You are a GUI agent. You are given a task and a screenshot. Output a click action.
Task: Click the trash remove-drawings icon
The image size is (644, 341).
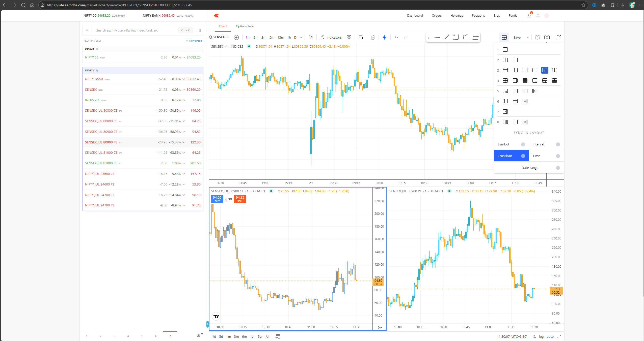click(x=372, y=37)
